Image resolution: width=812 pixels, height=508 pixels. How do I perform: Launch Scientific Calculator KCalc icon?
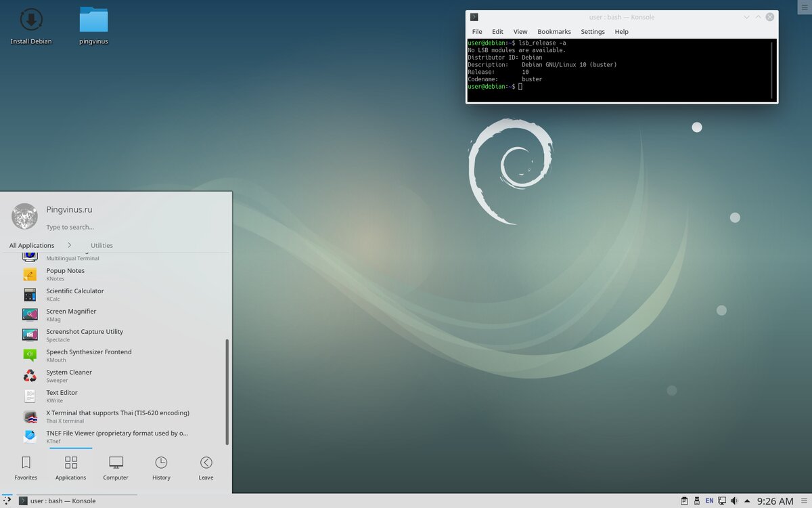point(30,295)
